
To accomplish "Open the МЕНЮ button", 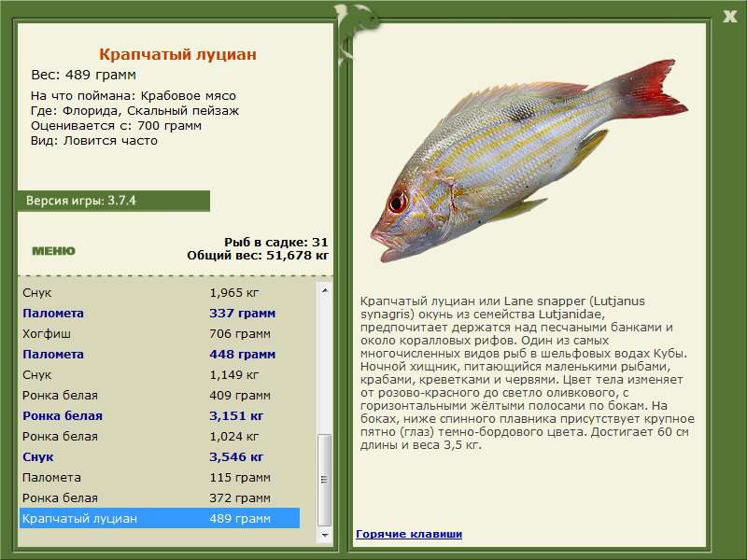I will click(x=53, y=251).
